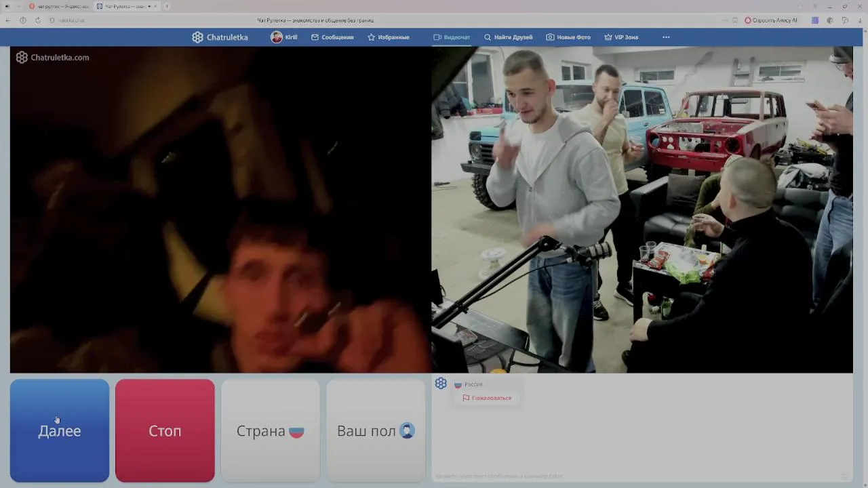Viewport: 868px width, 488px height.
Task: Open Новые Фото in the header
Action: tap(568, 37)
